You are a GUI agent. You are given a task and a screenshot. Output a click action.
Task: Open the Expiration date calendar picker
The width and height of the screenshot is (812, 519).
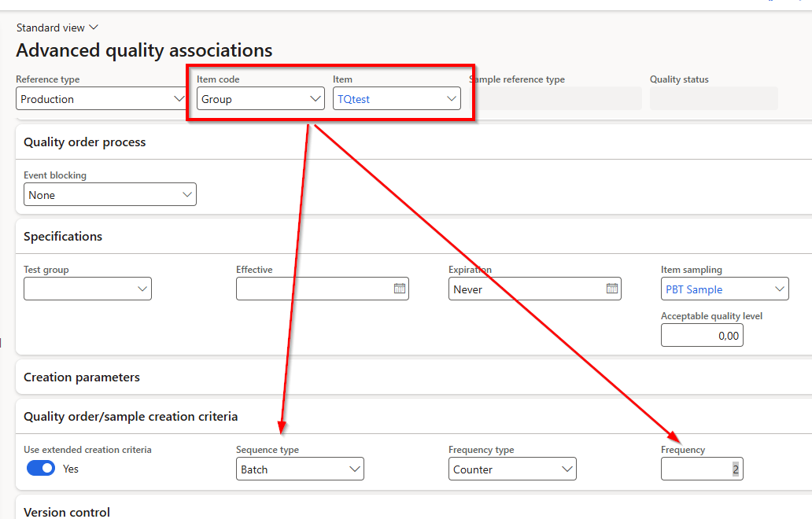point(612,289)
